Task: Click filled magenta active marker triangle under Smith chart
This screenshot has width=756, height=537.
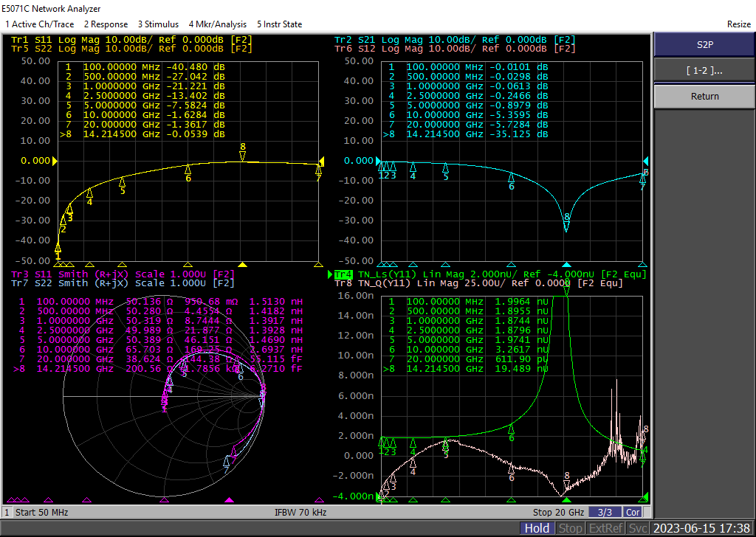Action: 230,500
